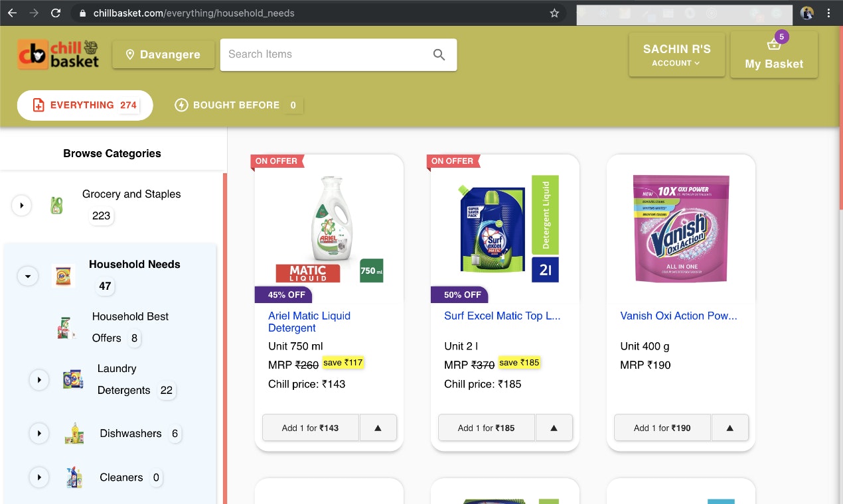Click the basket icon above My Basket

tap(774, 45)
